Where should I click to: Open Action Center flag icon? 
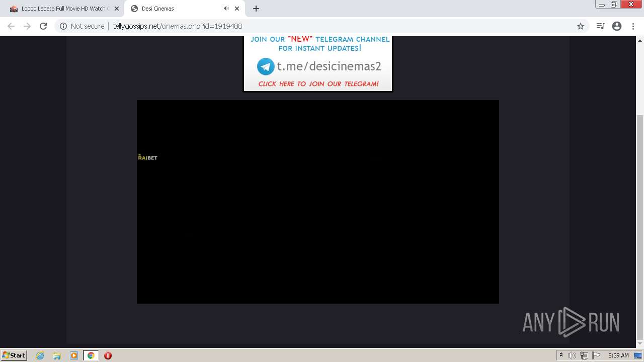pos(596,355)
